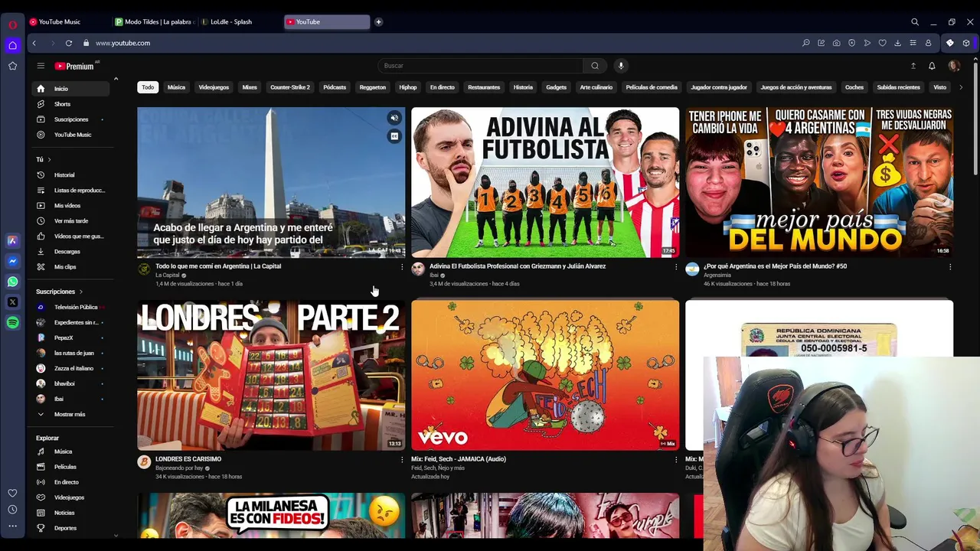Open the Londres Parte 2 thumbnail
980x551 pixels.
(271, 375)
